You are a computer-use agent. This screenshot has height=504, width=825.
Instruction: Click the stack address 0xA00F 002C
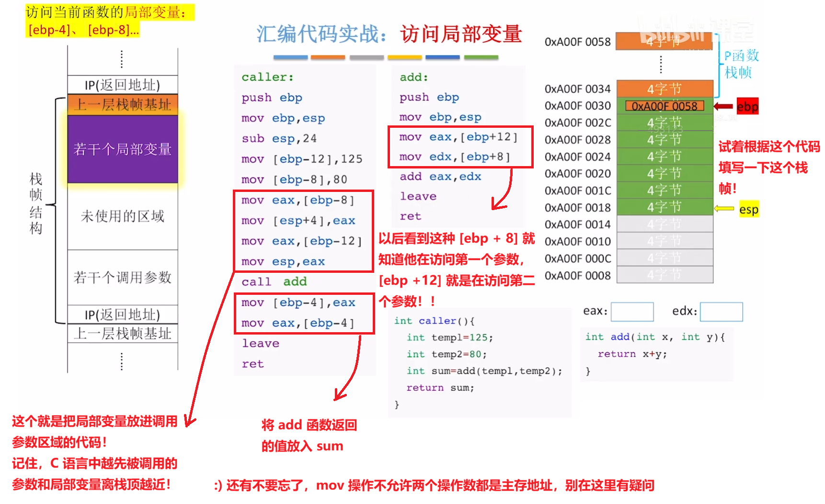(x=578, y=123)
